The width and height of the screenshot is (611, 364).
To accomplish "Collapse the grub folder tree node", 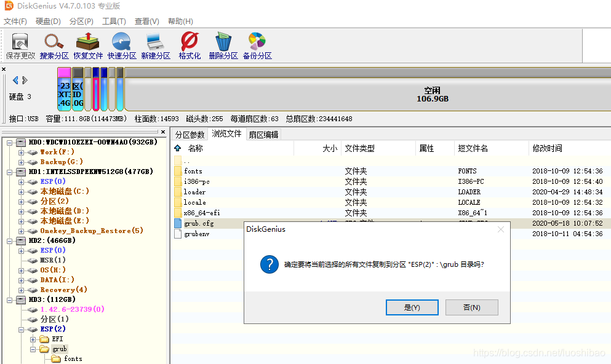I will click(x=33, y=349).
